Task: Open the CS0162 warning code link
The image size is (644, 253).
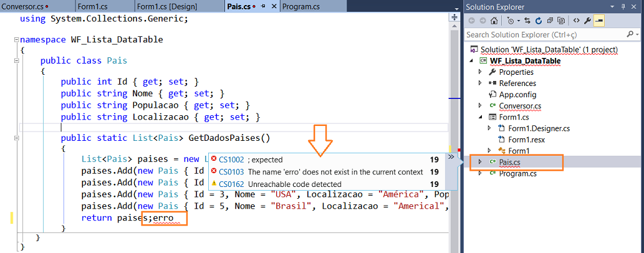Action: (231, 184)
